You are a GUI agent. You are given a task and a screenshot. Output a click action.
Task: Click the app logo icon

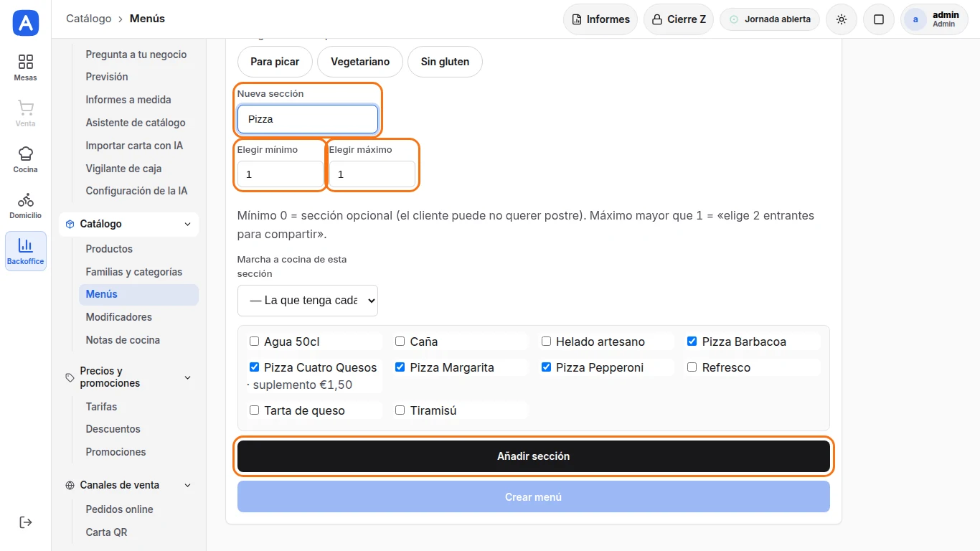coord(26,23)
